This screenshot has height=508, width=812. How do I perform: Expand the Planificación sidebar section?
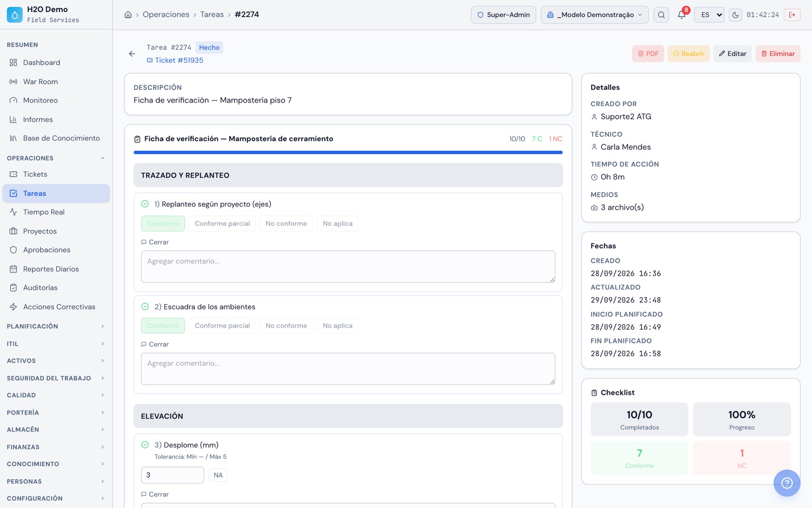click(56, 326)
